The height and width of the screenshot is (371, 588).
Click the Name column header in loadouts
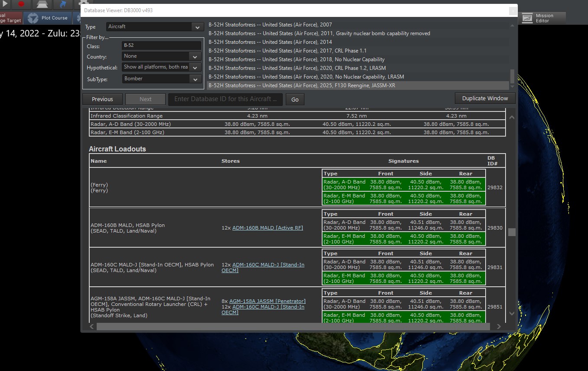pos(99,161)
